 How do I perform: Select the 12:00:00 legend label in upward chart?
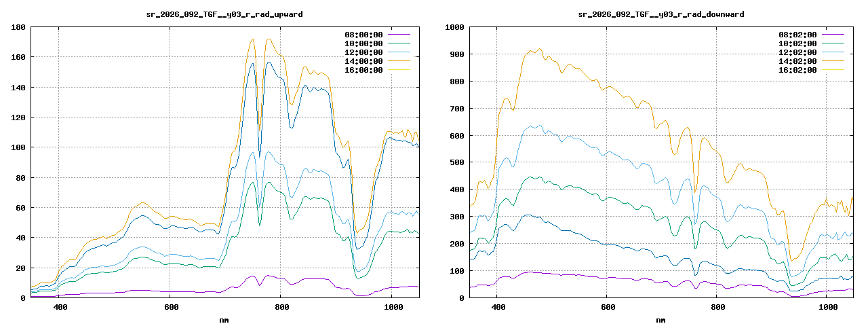point(363,52)
